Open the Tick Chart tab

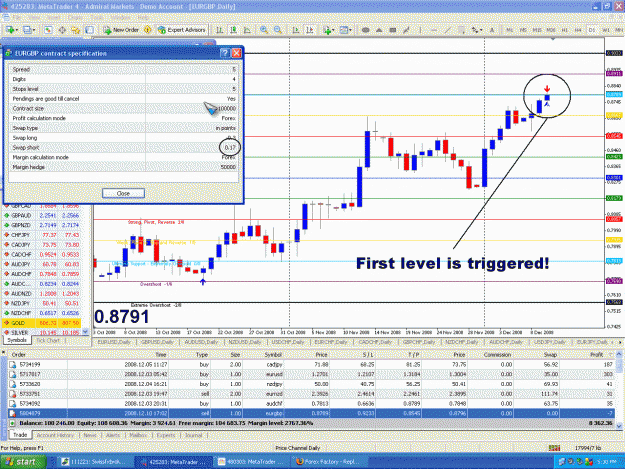[48, 340]
